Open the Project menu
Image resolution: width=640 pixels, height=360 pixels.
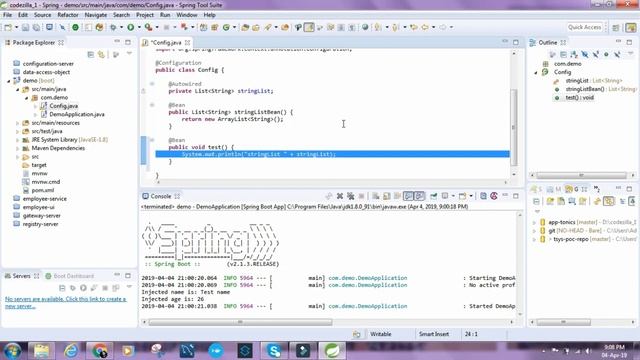[x=144, y=15]
